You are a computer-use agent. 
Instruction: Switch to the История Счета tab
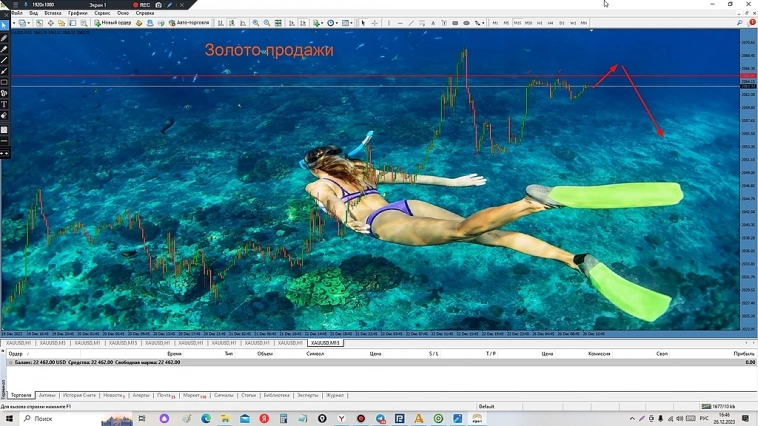click(79, 396)
